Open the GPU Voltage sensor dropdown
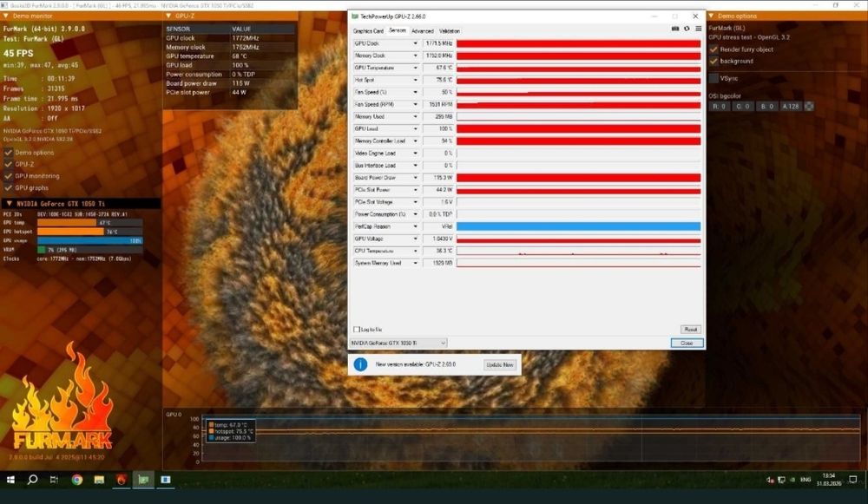Viewport: 868px width, 504px height. click(x=415, y=239)
